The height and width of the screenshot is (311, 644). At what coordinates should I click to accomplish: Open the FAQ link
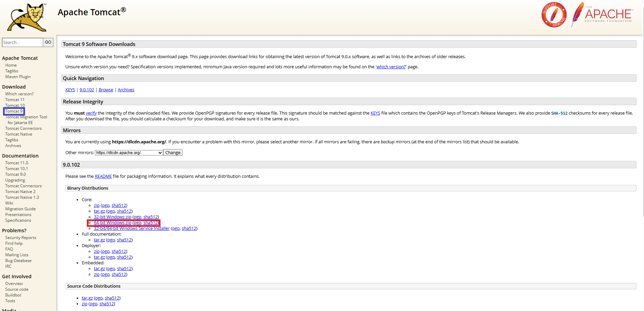[9, 249]
